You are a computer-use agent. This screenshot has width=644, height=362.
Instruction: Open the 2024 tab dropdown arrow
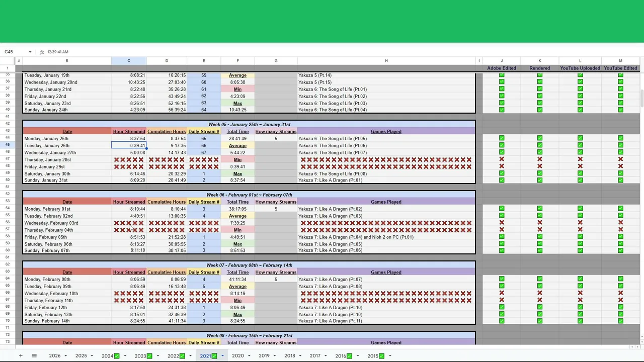click(124, 356)
